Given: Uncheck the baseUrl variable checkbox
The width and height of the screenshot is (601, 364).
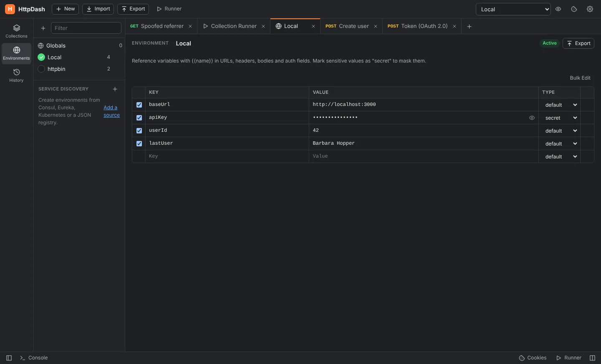Looking at the screenshot, I should click(x=139, y=105).
